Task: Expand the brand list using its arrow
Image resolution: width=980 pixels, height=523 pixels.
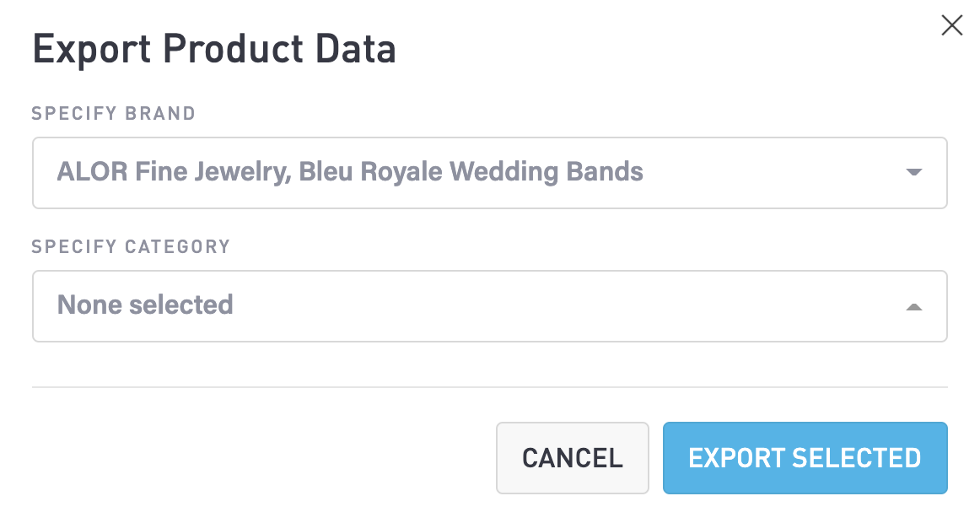Action: click(x=913, y=172)
